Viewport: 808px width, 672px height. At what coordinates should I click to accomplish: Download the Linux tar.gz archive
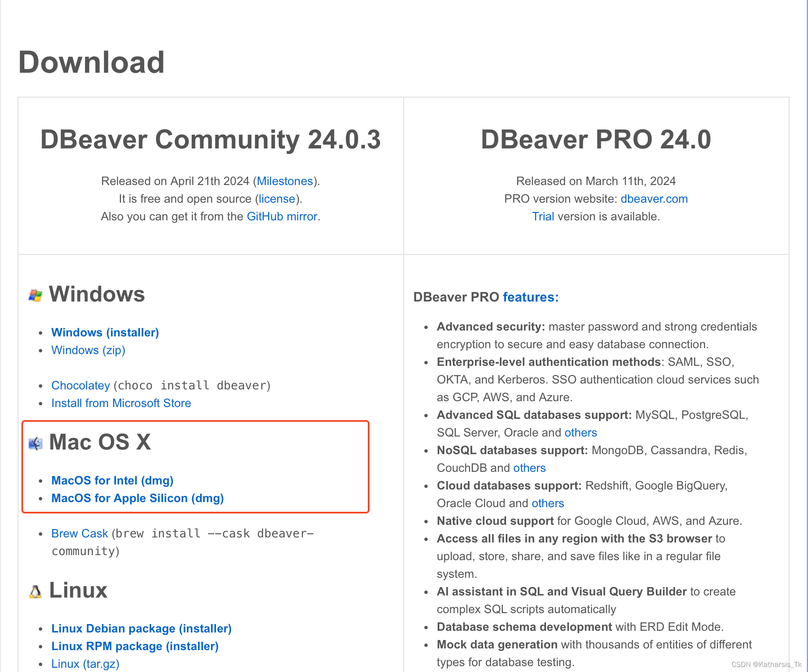(85, 664)
